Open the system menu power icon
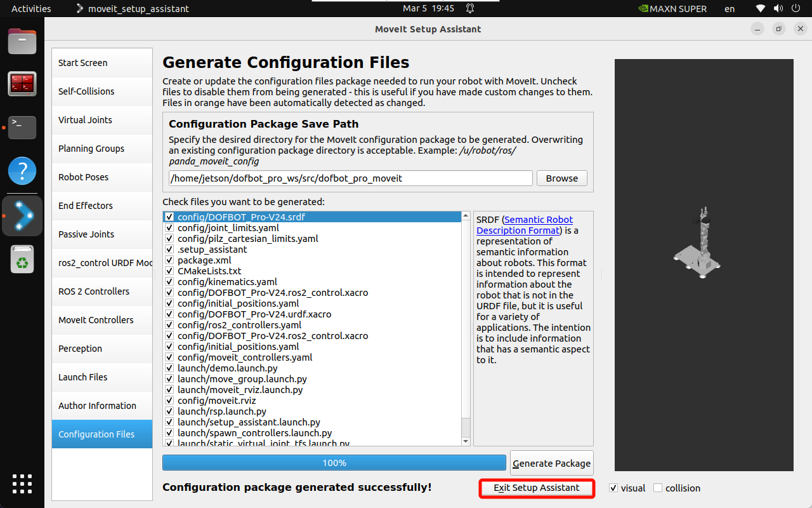 click(796, 9)
